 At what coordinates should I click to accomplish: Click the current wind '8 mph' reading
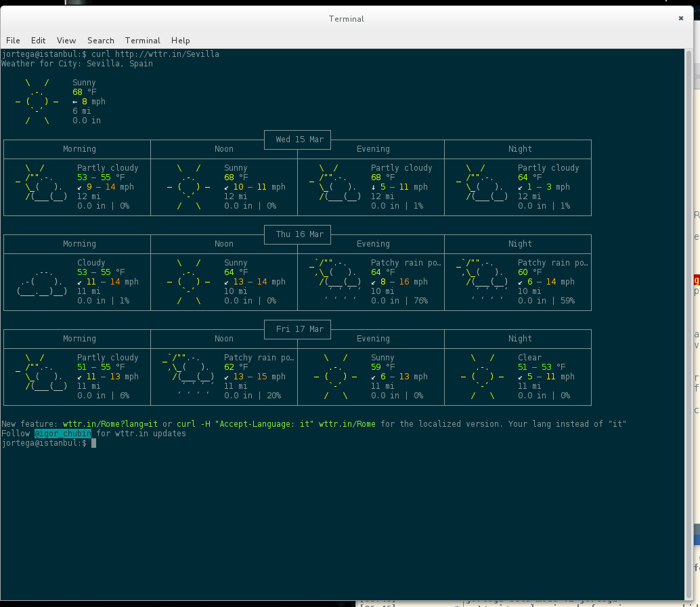pos(93,102)
